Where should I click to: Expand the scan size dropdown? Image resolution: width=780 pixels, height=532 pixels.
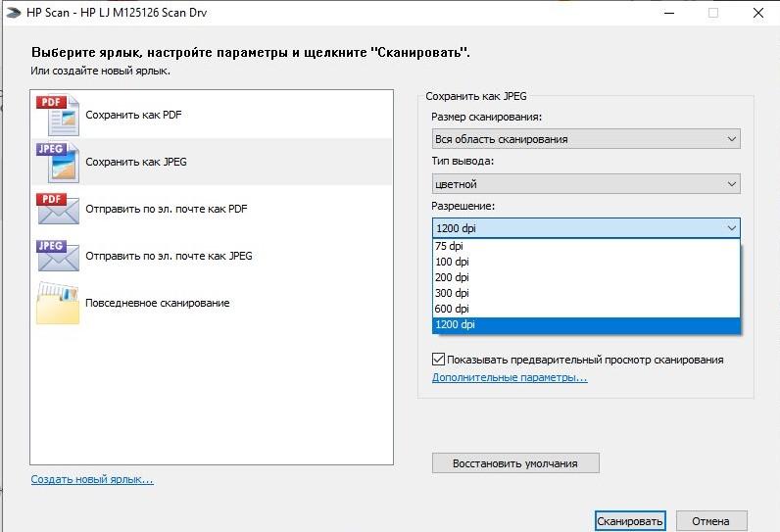[586, 139]
